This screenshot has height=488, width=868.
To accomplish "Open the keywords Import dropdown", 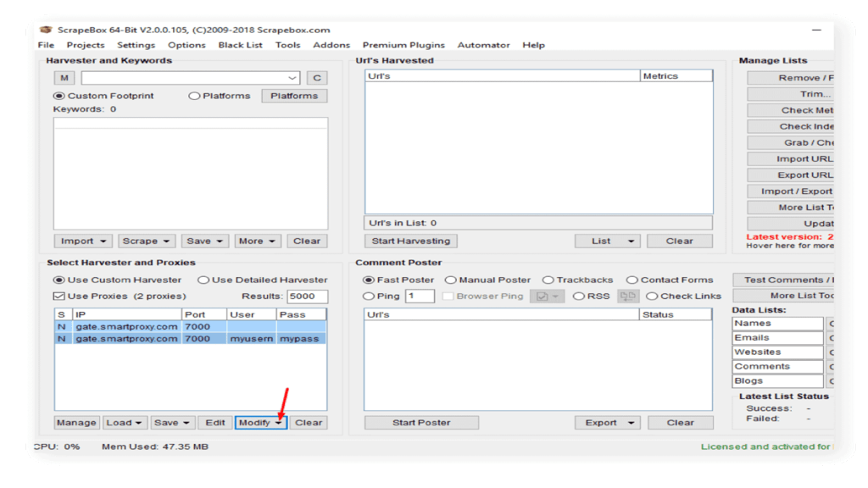I will 83,241.
